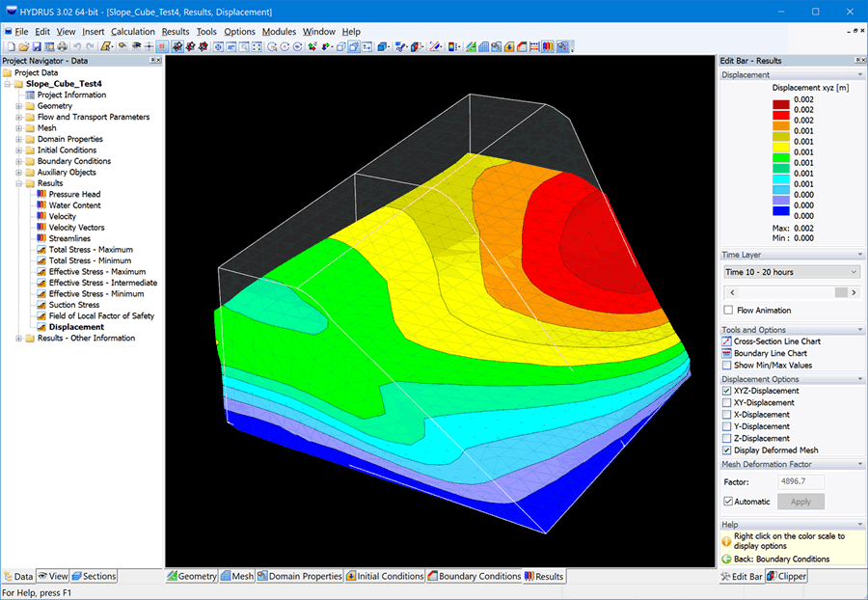Click the Save project toolbar icon
This screenshot has width=868, height=600.
click(x=36, y=46)
